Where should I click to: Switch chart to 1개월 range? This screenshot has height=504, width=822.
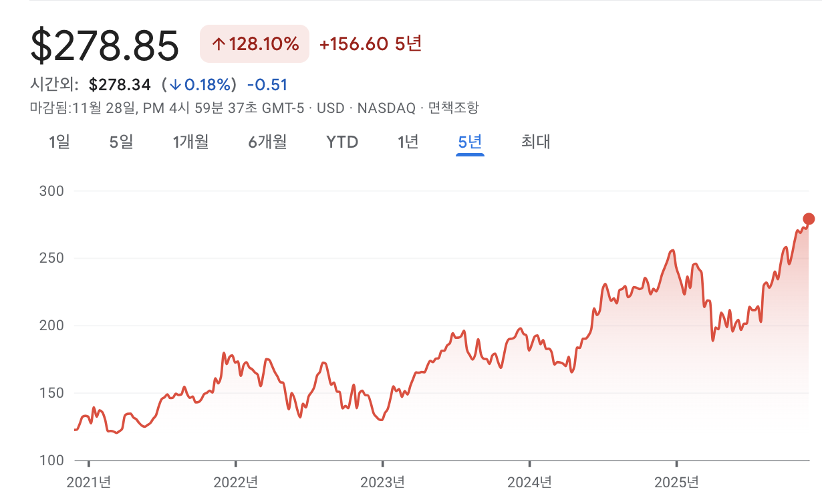[x=190, y=142]
